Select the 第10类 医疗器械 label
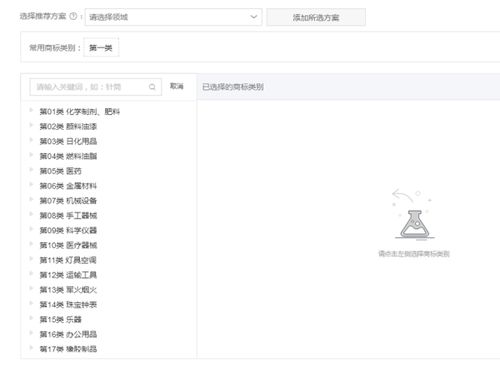500x369 pixels. 68,245
